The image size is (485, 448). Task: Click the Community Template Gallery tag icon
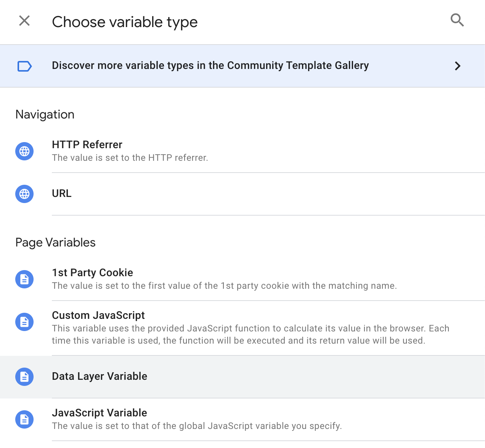coord(25,66)
